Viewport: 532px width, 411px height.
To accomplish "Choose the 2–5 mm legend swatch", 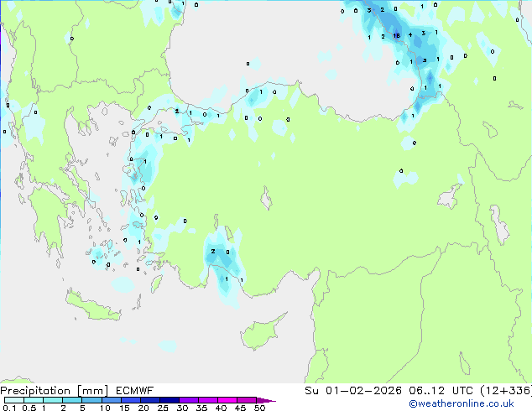I will pyautogui.click(x=72, y=400).
